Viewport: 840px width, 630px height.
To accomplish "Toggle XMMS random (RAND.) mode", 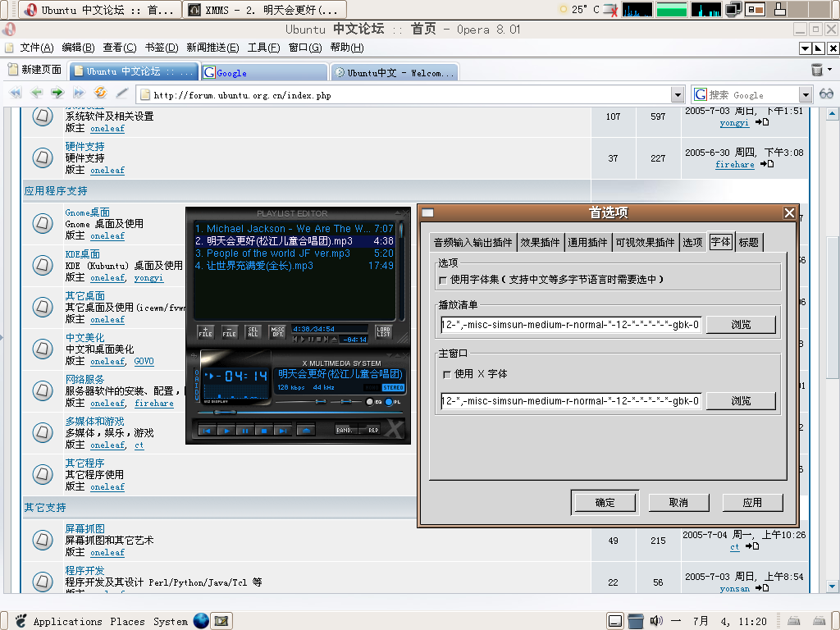I will click(345, 430).
